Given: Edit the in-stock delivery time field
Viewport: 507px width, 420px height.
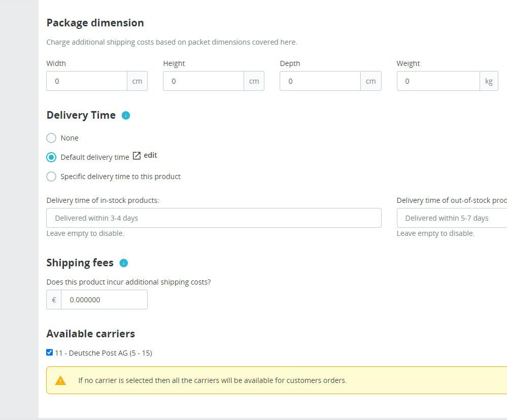Looking at the screenshot, I should tap(214, 218).
